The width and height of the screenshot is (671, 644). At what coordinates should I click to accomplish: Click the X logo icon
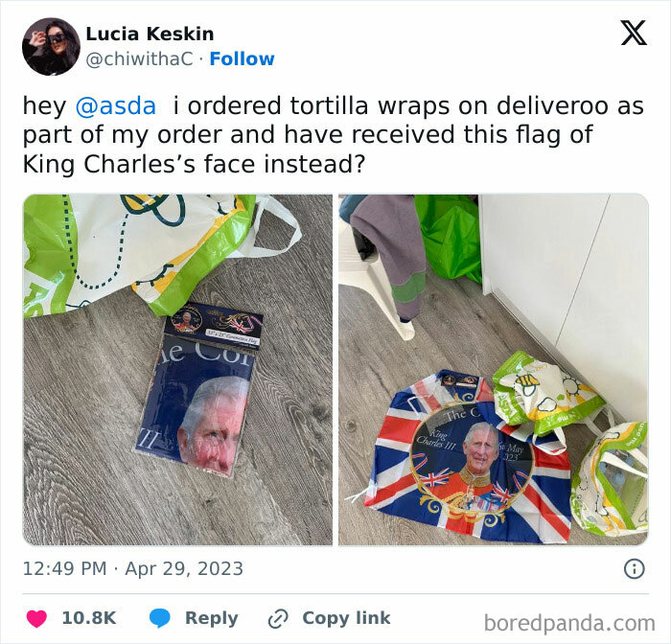pyautogui.click(x=634, y=33)
